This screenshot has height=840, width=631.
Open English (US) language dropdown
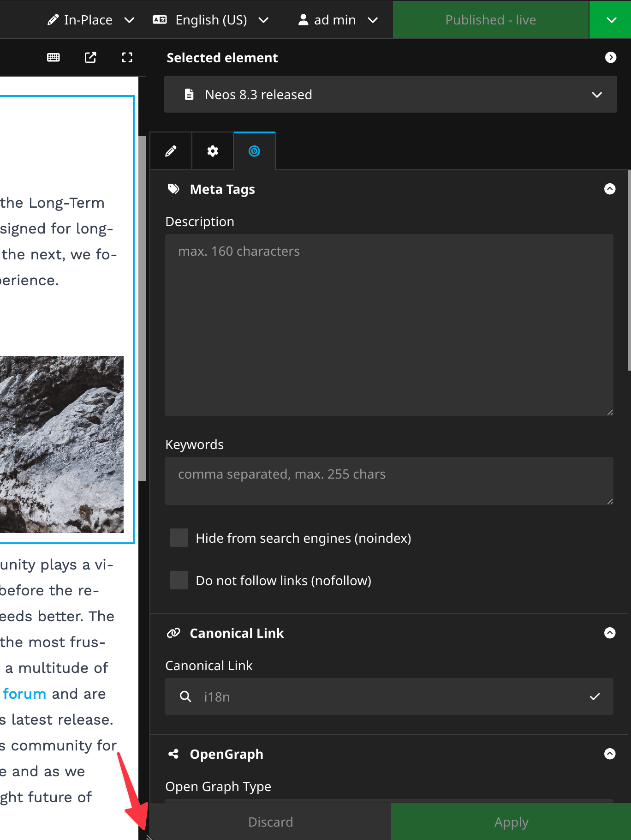click(x=211, y=20)
